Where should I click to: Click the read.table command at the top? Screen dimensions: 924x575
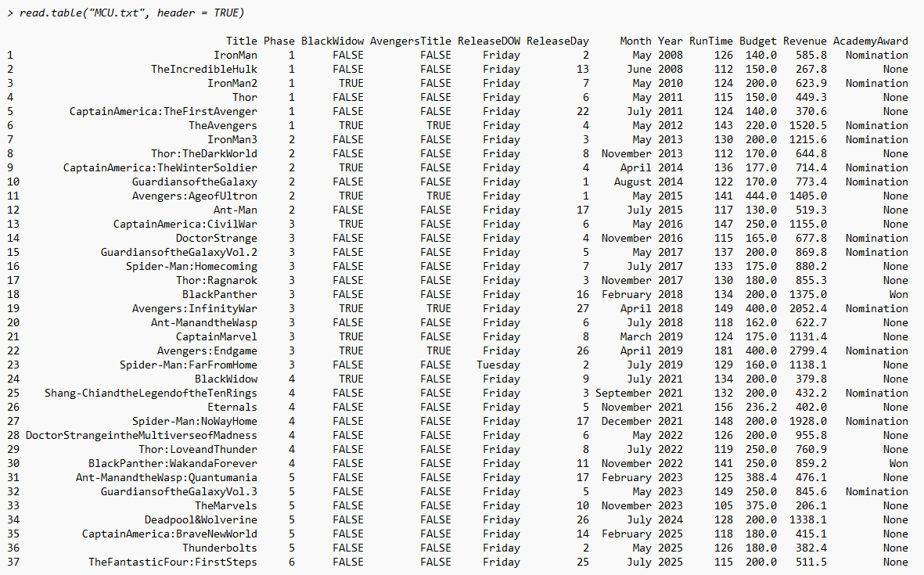(133, 13)
